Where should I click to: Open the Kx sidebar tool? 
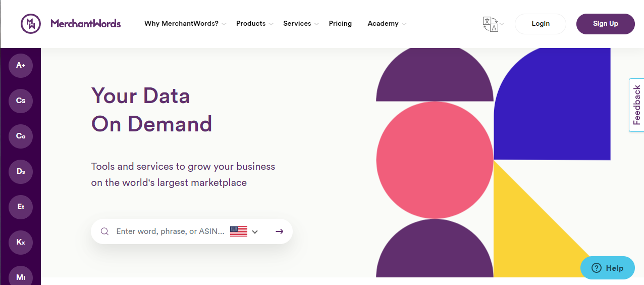point(21,242)
